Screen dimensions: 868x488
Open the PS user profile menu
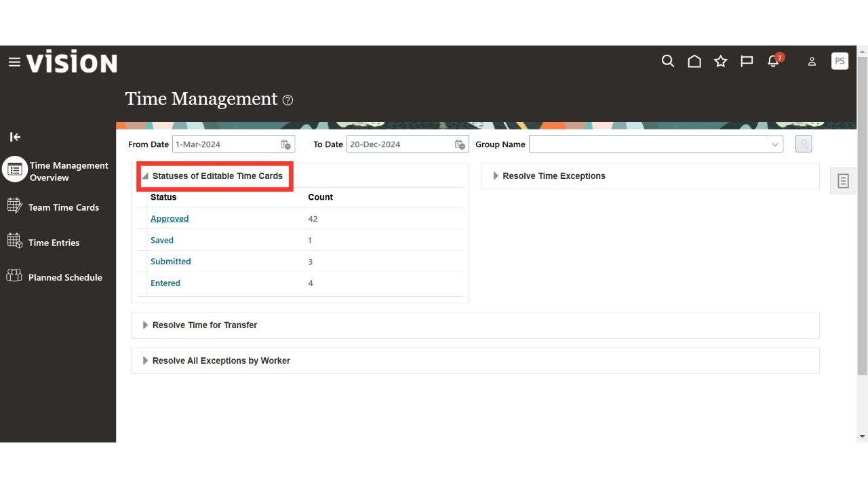(840, 61)
